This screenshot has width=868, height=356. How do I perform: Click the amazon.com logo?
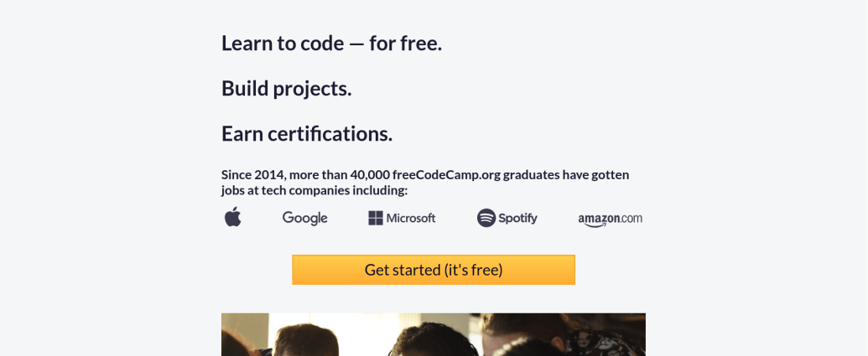[x=610, y=219]
